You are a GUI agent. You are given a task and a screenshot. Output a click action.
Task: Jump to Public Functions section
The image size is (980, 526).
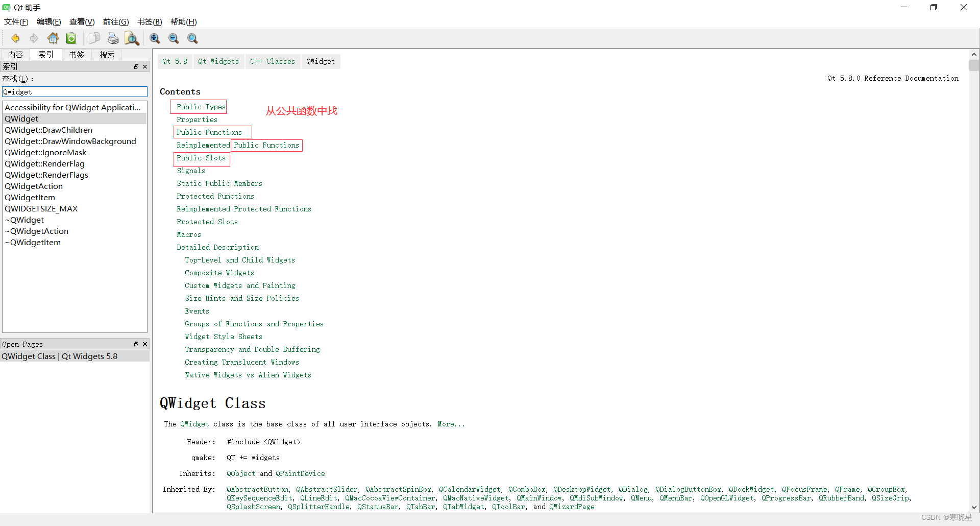209,132
